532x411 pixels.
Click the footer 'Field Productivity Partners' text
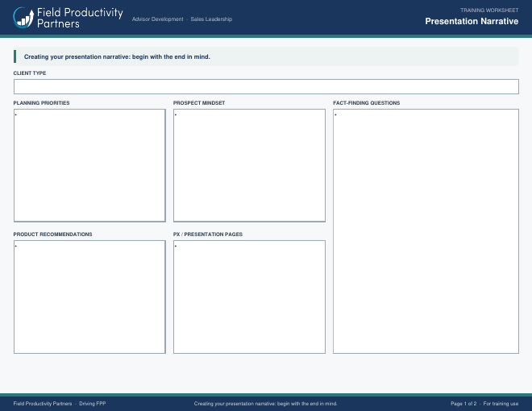pos(43,404)
